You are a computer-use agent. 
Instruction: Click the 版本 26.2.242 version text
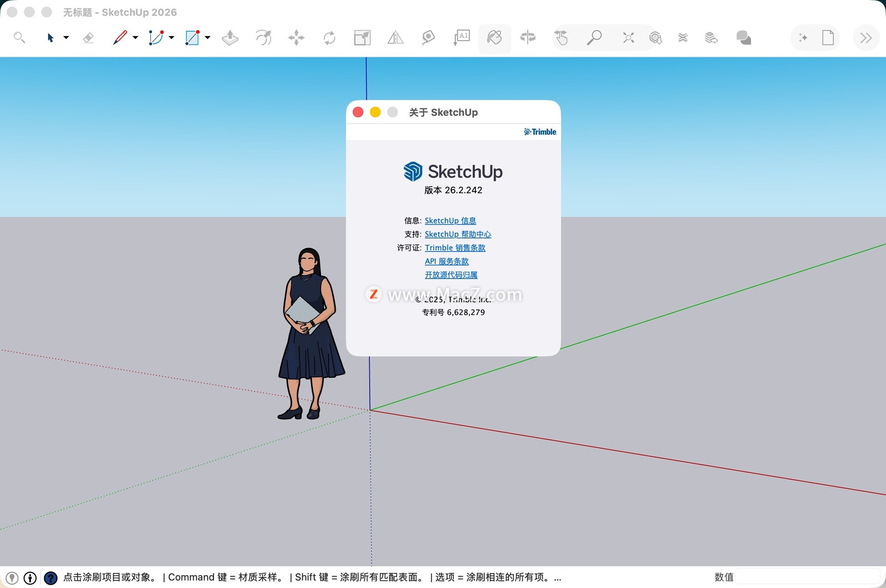453,190
